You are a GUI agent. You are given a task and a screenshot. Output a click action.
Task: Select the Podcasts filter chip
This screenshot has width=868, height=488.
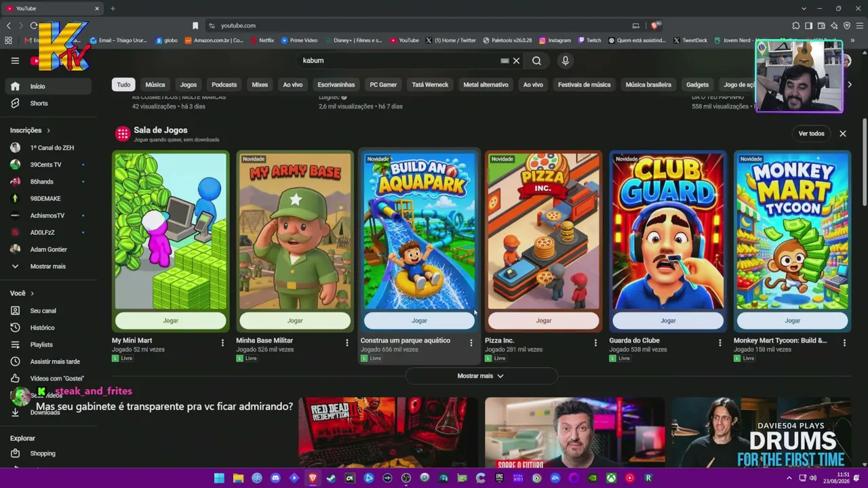click(224, 85)
